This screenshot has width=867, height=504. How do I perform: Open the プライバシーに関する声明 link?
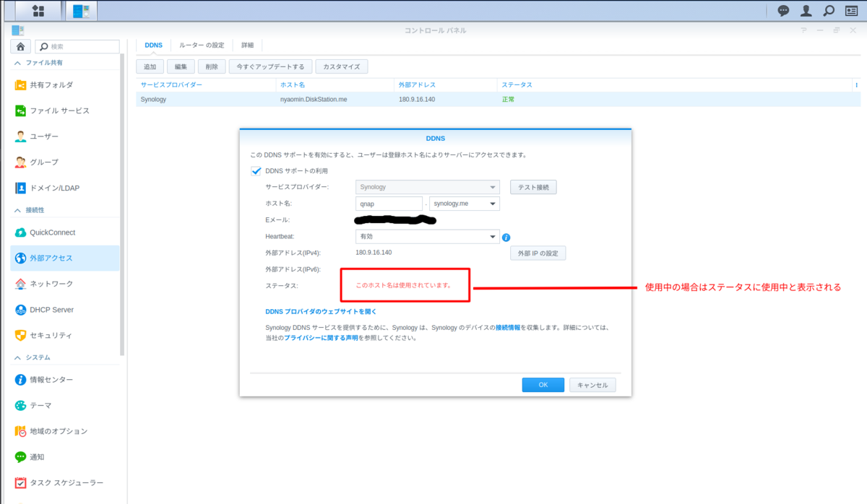321,337
